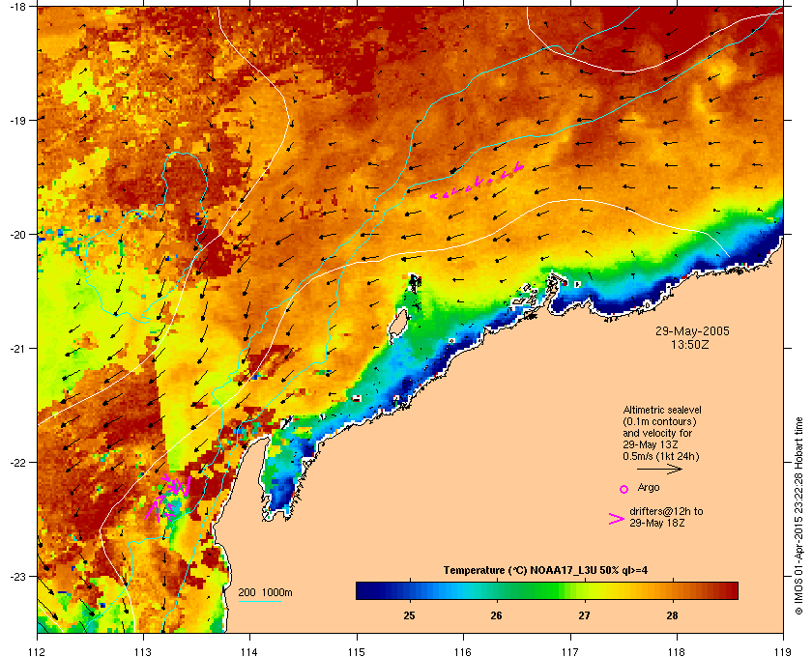Click the longitude axis label 115

coord(357,652)
